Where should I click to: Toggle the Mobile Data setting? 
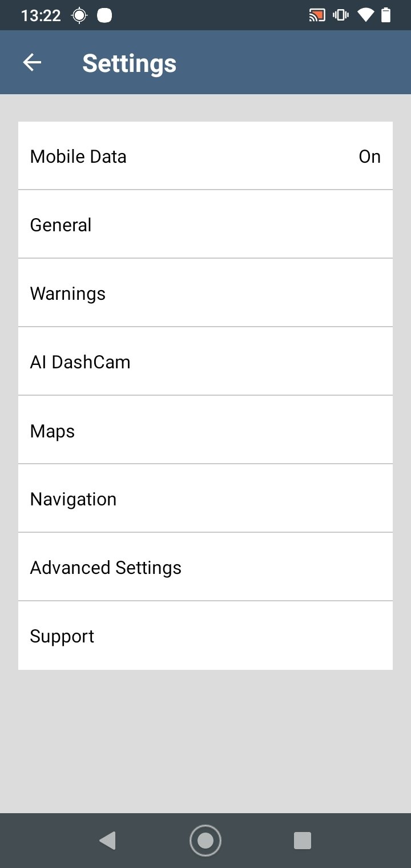pyautogui.click(x=205, y=156)
